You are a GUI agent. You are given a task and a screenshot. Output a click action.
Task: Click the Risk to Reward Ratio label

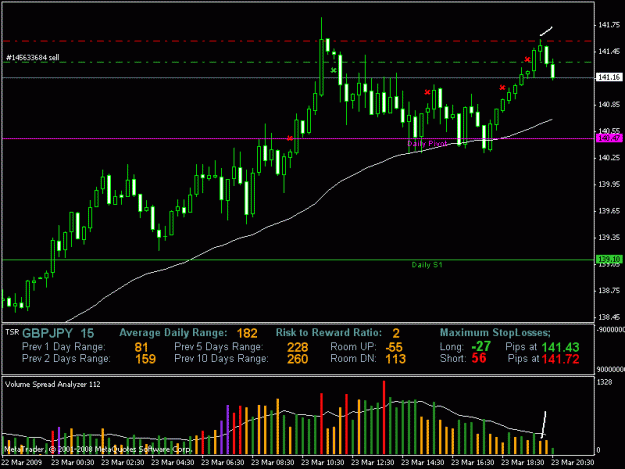pos(329,333)
